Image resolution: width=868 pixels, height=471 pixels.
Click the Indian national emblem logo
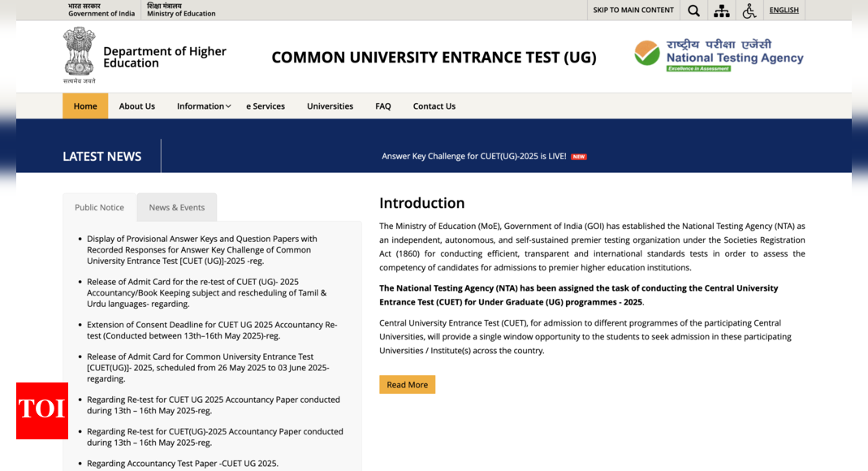[x=79, y=54]
